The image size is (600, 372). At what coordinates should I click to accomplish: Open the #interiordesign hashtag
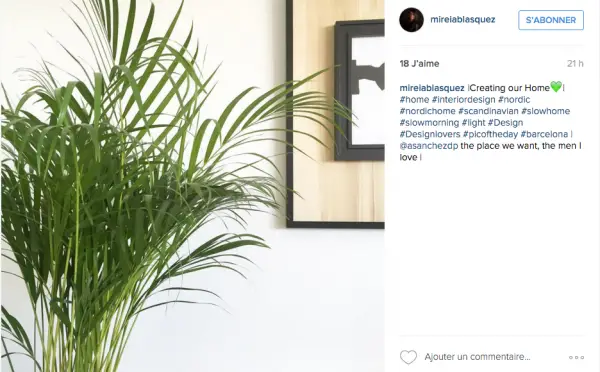coord(464,100)
